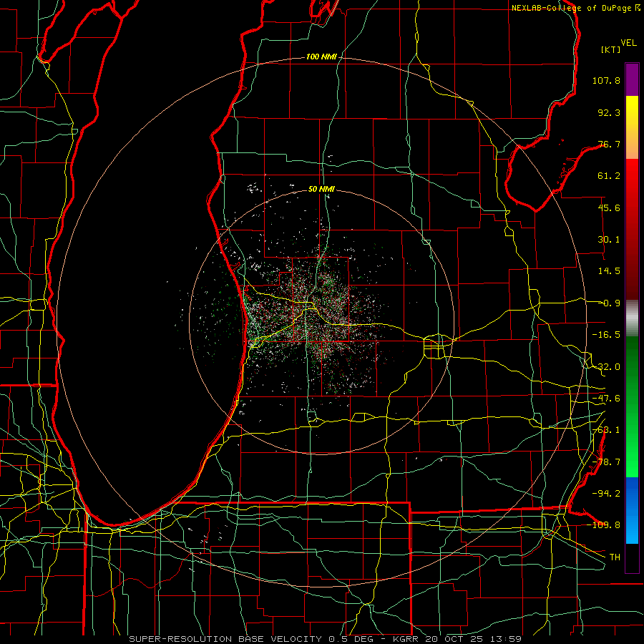
Task: Click the -16.5 scale value
Action: [x=606, y=335]
